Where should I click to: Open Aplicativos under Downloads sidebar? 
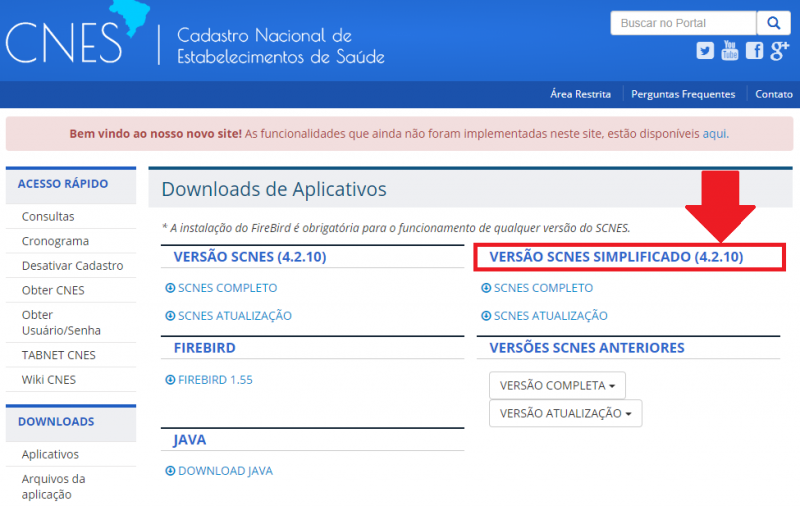point(50,455)
